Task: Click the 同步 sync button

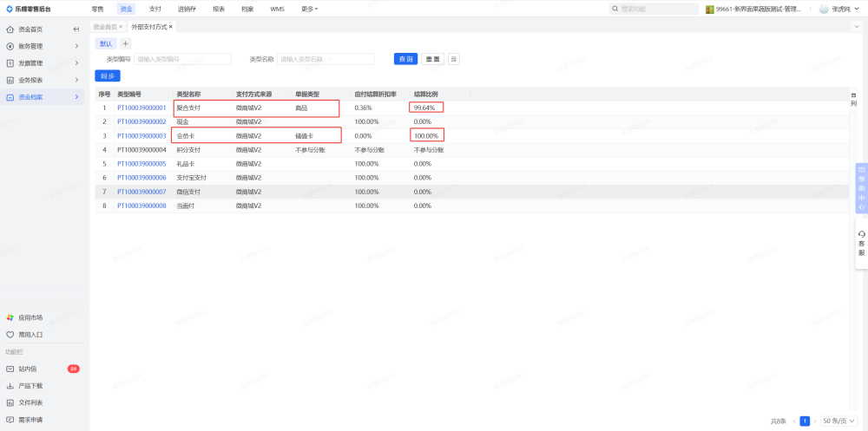Action: click(108, 76)
